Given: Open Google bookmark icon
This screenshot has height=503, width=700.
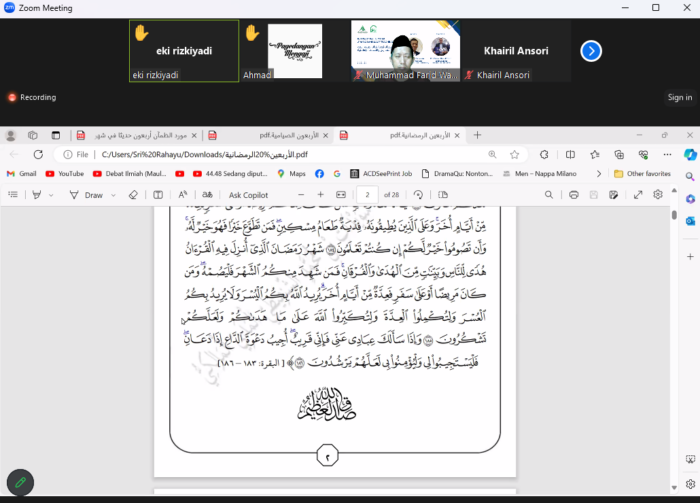Looking at the screenshot, I should [x=337, y=174].
